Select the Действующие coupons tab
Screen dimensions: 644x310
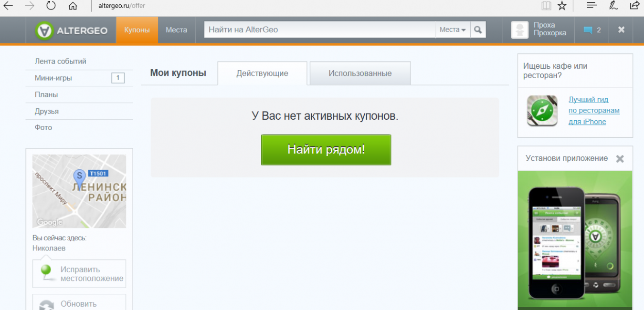[x=262, y=73]
